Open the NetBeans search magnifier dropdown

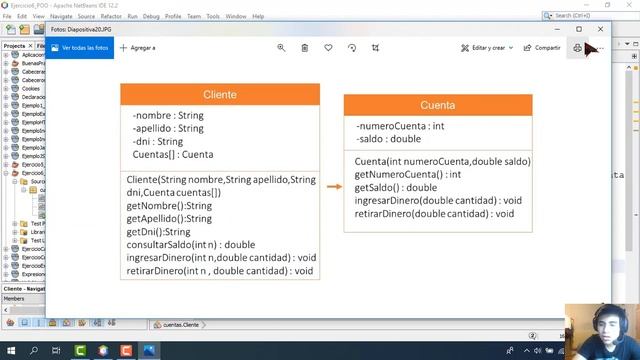547,16
